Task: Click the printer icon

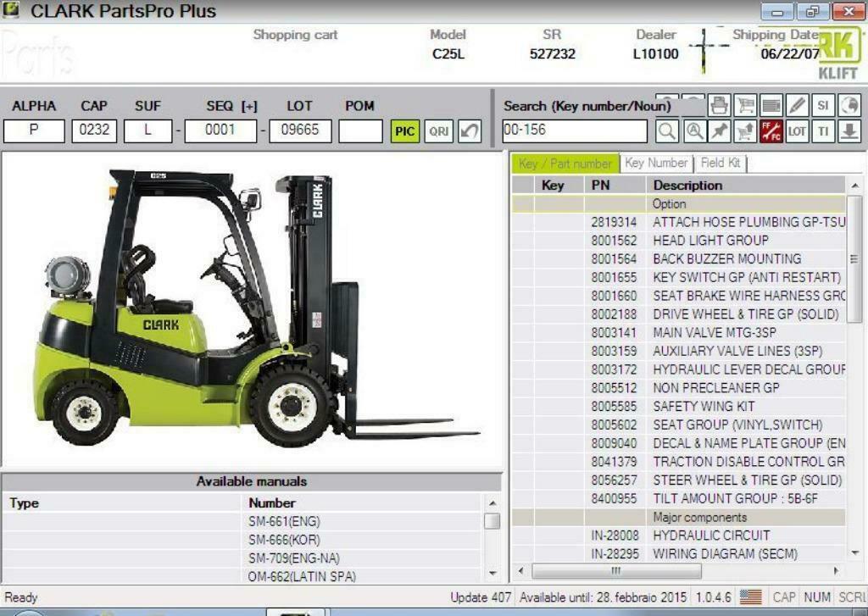Action: pyautogui.click(x=720, y=104)
